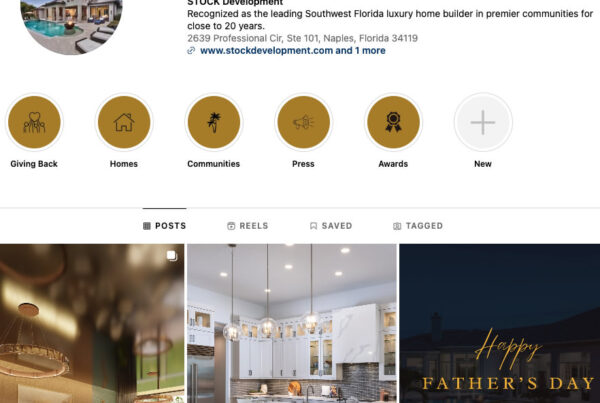Click the link icon beside the website URL
Viewport: 600px width, 403px height.
click(191, 51)
